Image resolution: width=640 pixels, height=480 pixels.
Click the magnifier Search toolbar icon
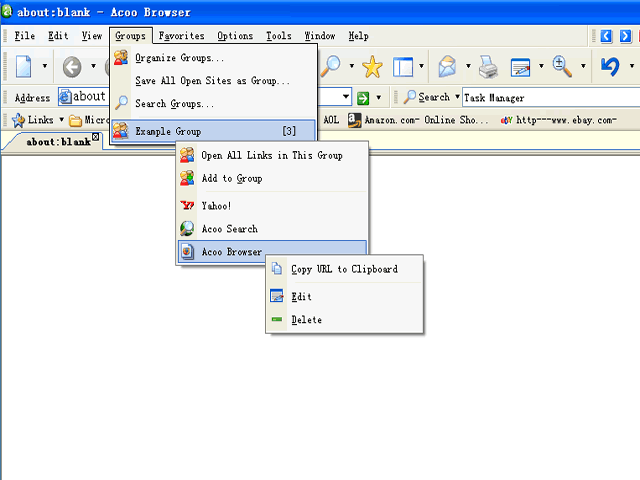tap(331, 66)
